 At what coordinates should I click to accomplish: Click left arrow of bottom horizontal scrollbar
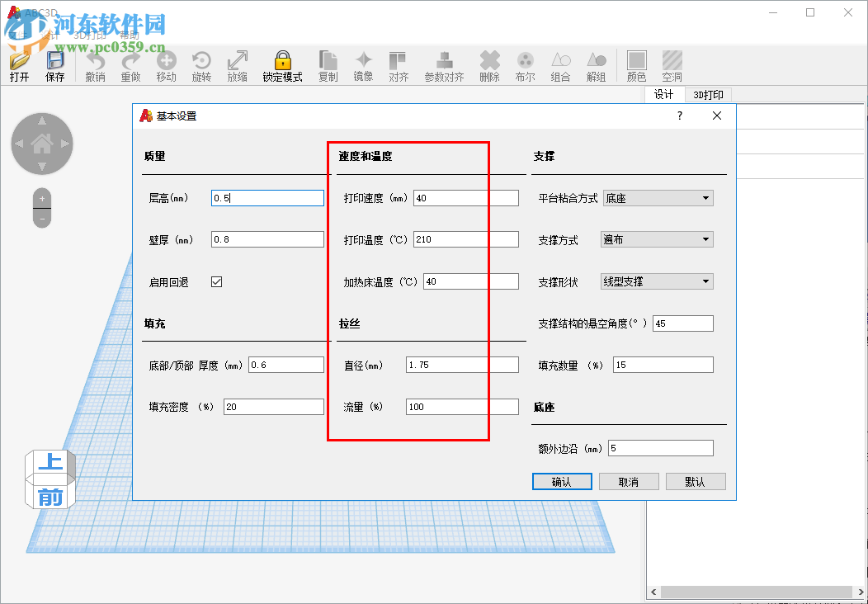click(x=653, y=592)
